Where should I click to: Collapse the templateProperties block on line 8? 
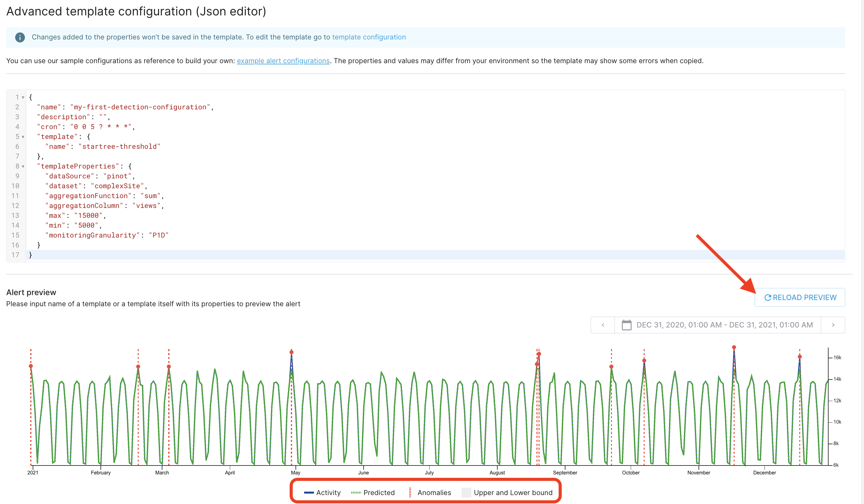pos(23,167)
